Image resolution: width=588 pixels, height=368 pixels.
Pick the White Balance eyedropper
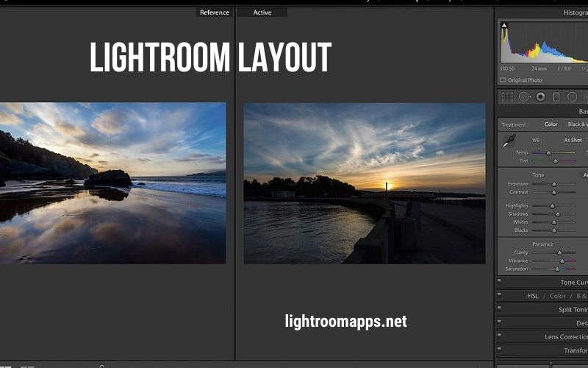(x=509, y=141)
